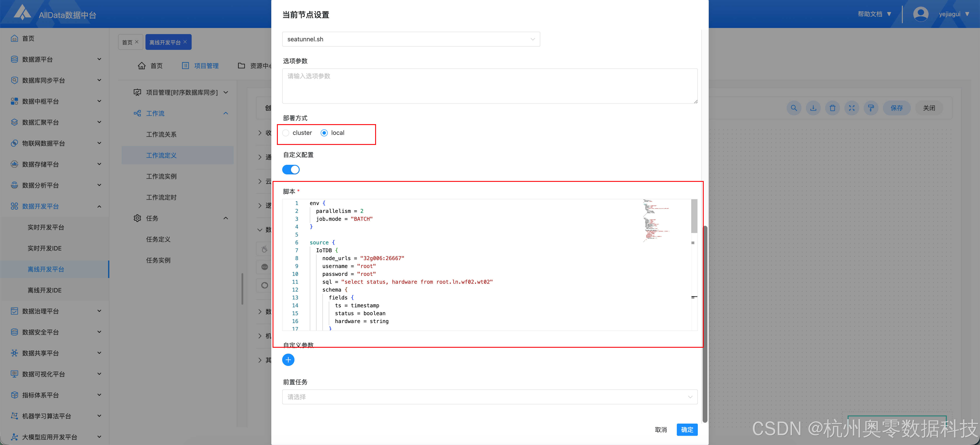Select the cluster deployment mode
Screen dimensions: 980x445
[x=286, y=133]
